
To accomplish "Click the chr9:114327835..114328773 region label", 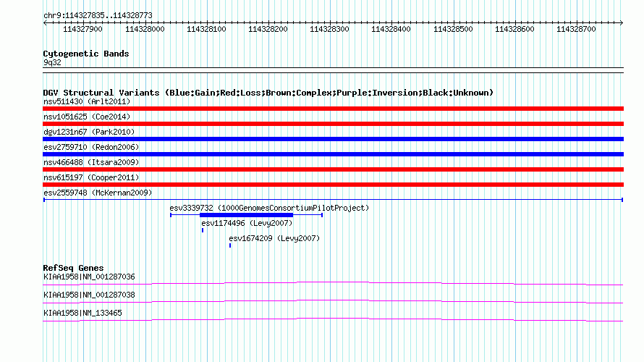I will [98, 16].
